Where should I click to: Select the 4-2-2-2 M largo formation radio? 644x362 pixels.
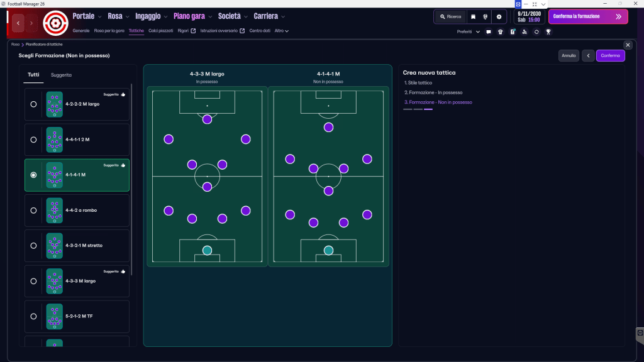click(33, 104)
